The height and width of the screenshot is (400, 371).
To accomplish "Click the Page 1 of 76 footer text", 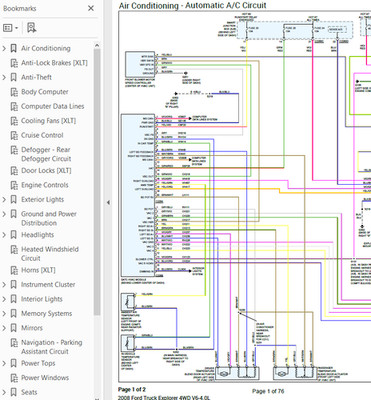I will coord(268,391).
